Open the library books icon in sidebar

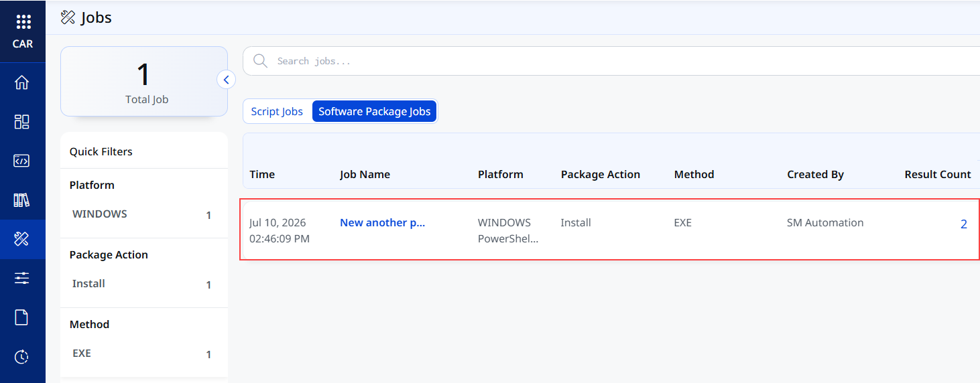pyautogui.click(x=22, y=200)
